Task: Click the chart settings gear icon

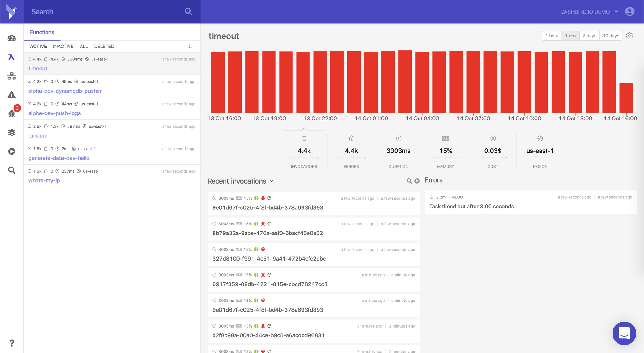Action: click(x=629, y=36)
